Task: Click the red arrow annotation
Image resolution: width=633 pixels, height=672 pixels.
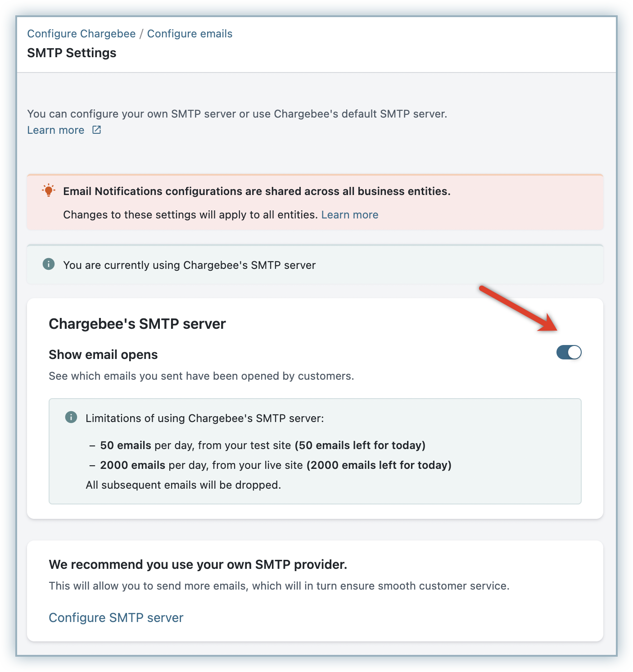Action: [x=519, y=309]
